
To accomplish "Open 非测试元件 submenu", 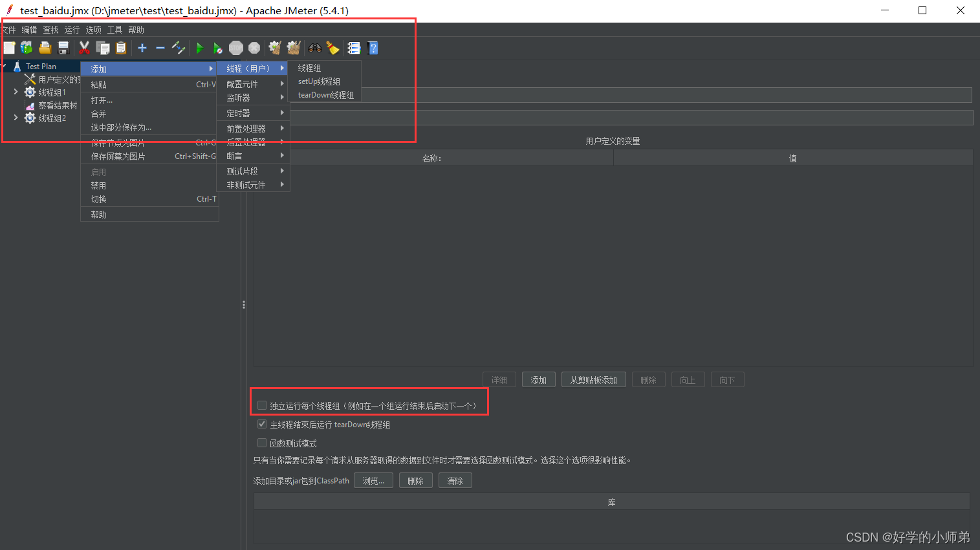I will (x=254, y=185).
